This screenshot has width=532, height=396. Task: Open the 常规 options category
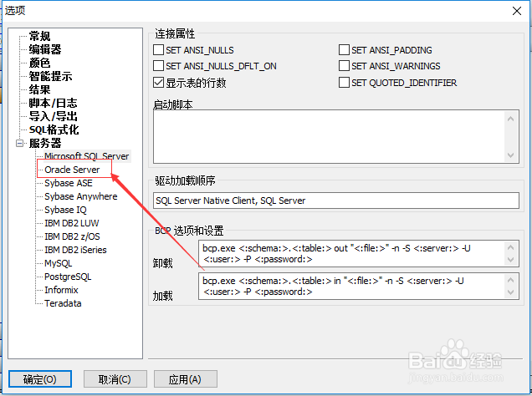[39, 36]
